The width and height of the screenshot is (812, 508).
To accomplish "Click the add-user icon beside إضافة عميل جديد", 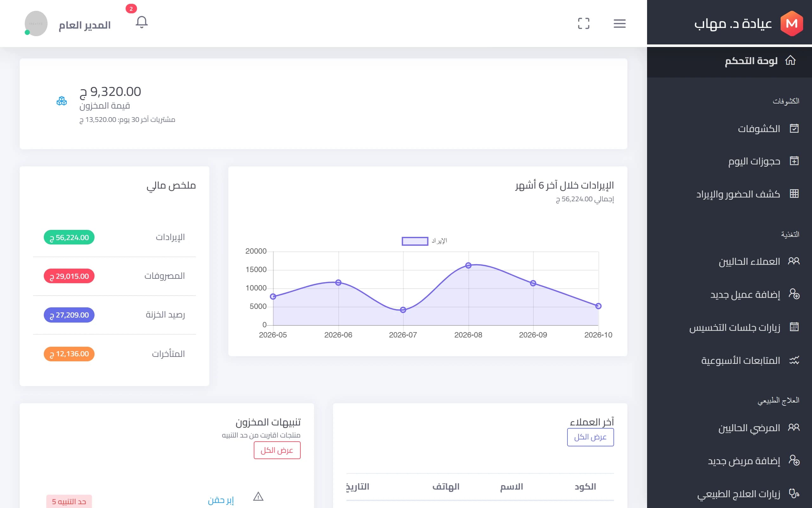I will [794, 294].
